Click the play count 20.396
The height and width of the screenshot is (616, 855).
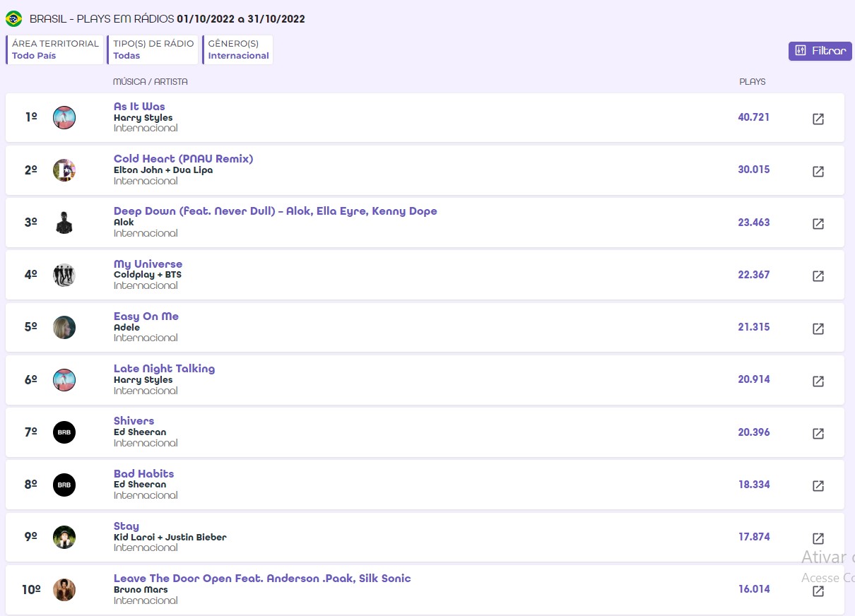(754, 432)
